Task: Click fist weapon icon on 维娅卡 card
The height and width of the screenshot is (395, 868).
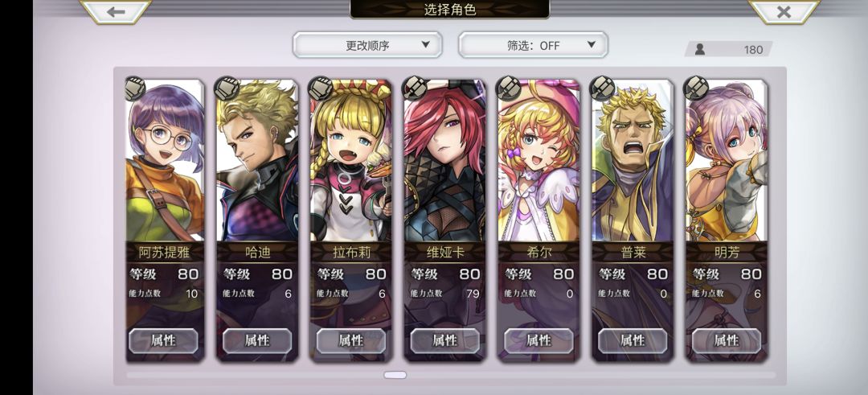Action: point(415,88)
